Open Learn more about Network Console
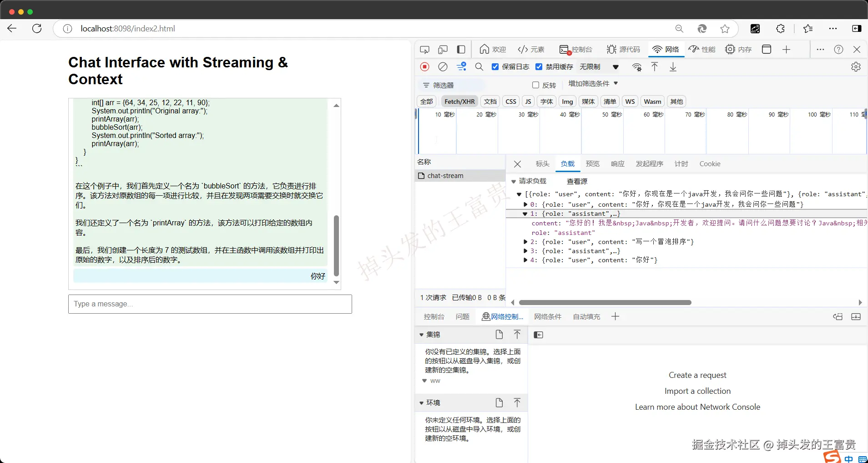Screen dimensions: 868x463 [x=697, y=407]
